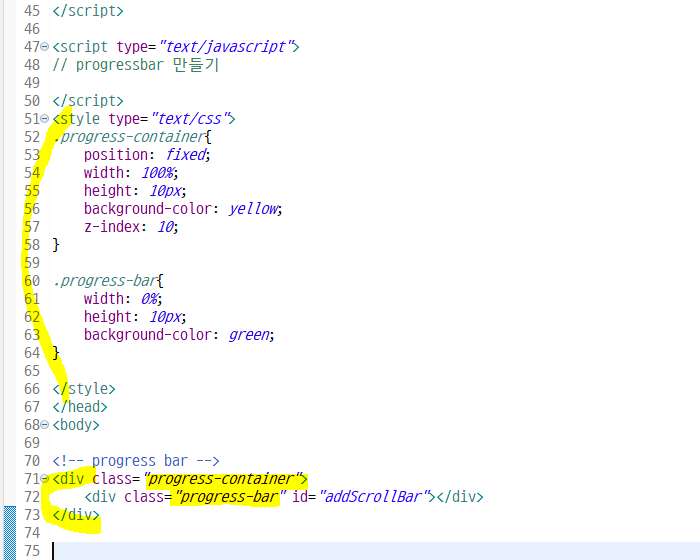Collapse the style block at line 51
Image resolution: width=700 pixels, height=560 pixels.
(44, 119)
